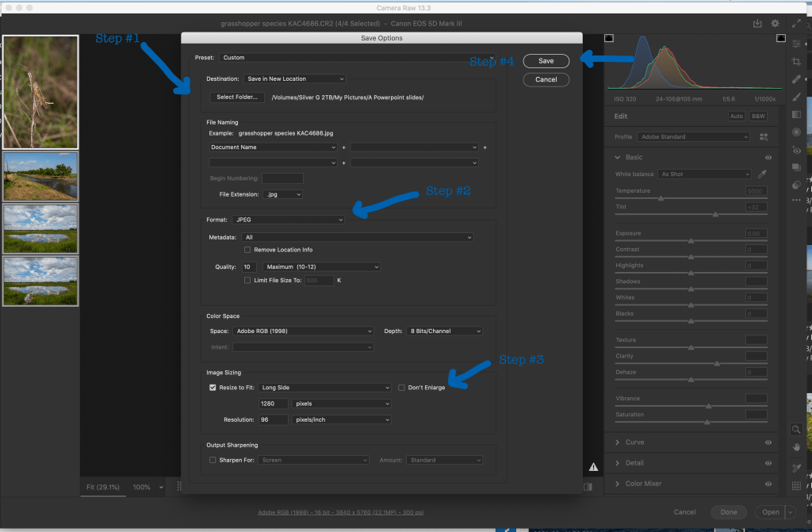Adjust the Temperature slider handle
Viewport: 812px width, 532px height.
pos(661,199)
